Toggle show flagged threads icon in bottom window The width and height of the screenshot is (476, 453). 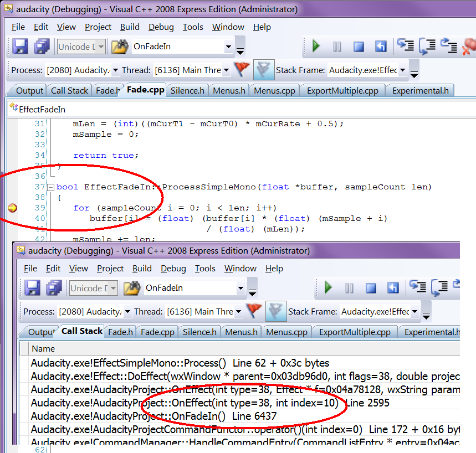point(275,311)
